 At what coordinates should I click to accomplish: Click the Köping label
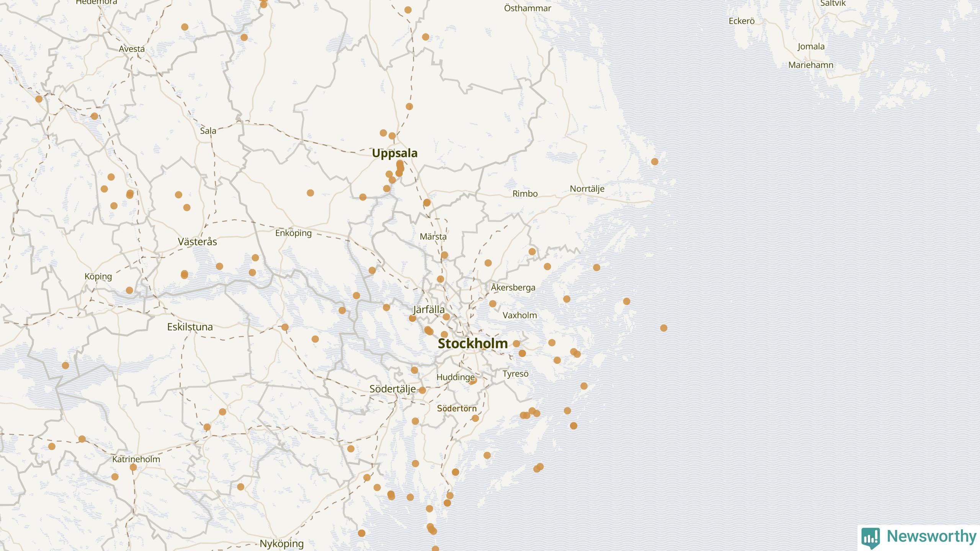tap(98, 277)
